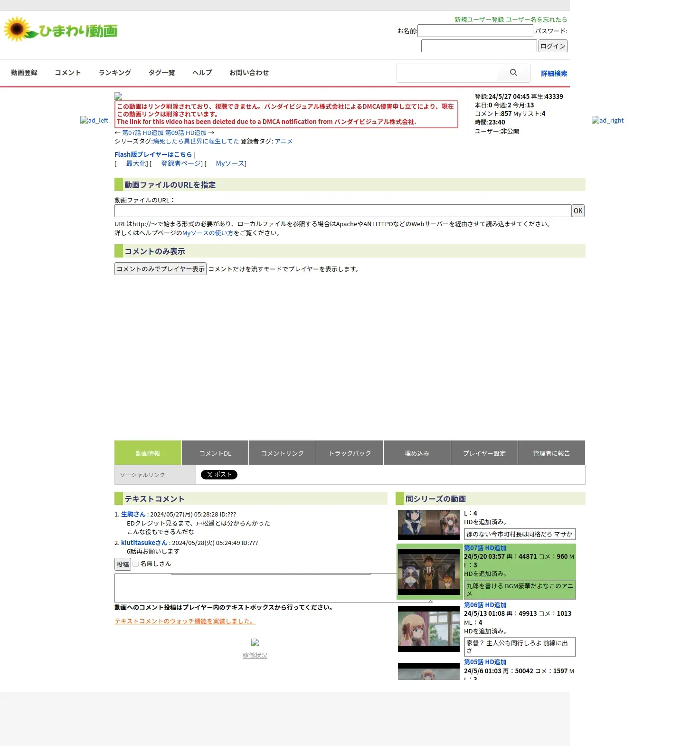Screen dimensions: 700x746
Task: Click the OK button next to URL field
Action: tap(578, 211)
